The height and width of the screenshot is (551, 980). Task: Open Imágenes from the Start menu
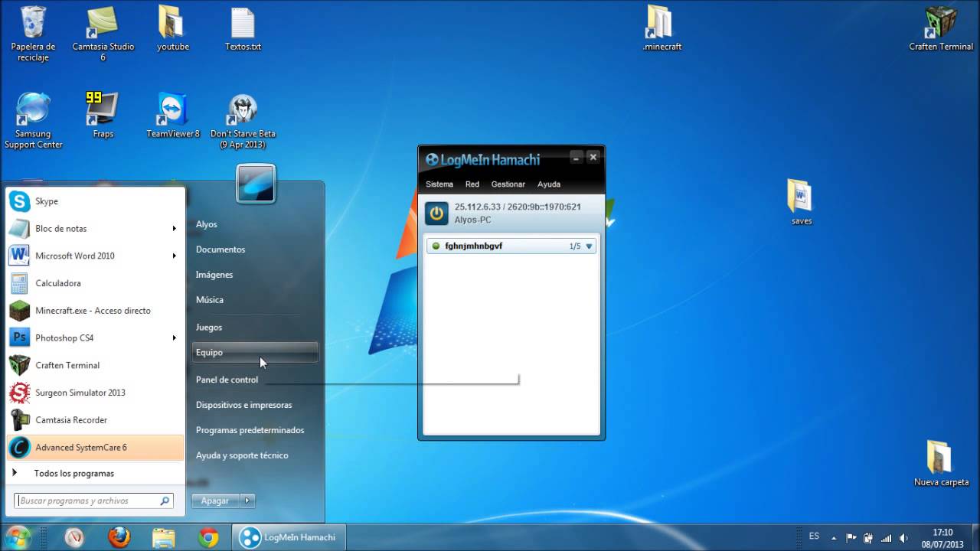pos(214,275)
